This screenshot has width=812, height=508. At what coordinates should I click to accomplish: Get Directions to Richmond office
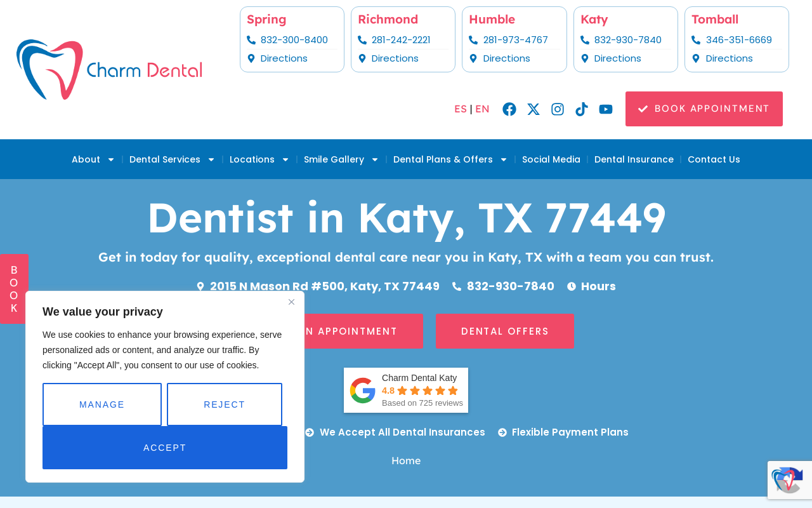point(395,58)
